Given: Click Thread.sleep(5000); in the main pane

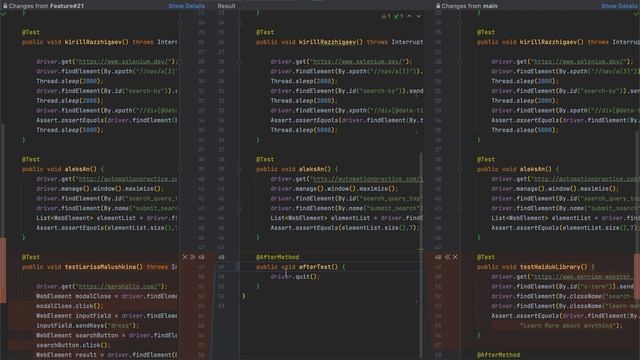Looking at the screenshot, I should (x=525, y=130).
